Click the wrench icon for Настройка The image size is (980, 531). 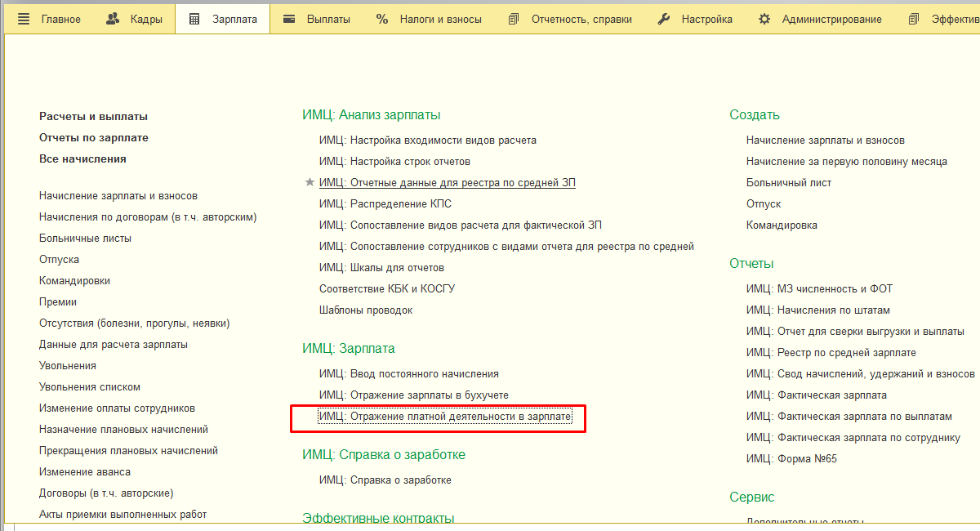click(664, 19)
